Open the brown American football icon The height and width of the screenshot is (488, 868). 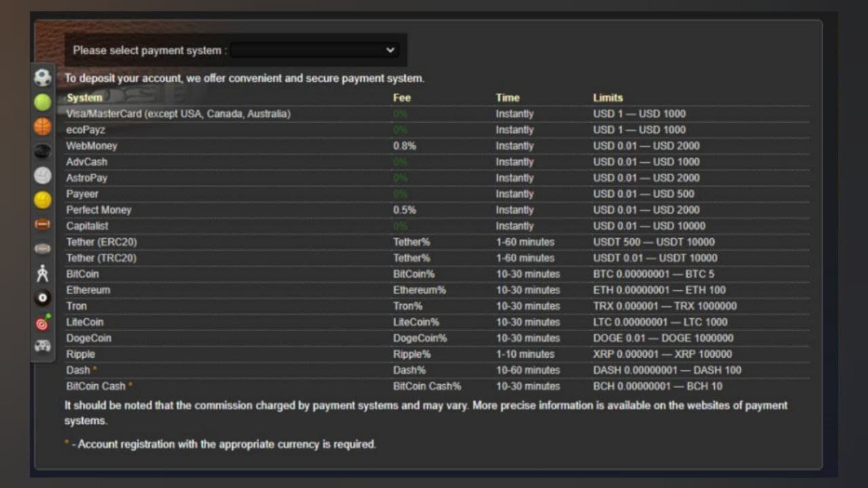(43, 225)
